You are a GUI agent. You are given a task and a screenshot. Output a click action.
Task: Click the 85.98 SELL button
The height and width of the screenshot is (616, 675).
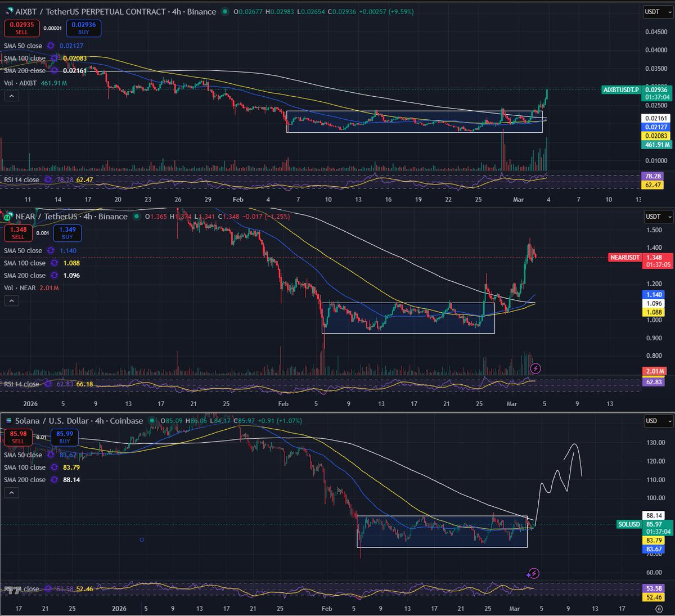point(19,437)
